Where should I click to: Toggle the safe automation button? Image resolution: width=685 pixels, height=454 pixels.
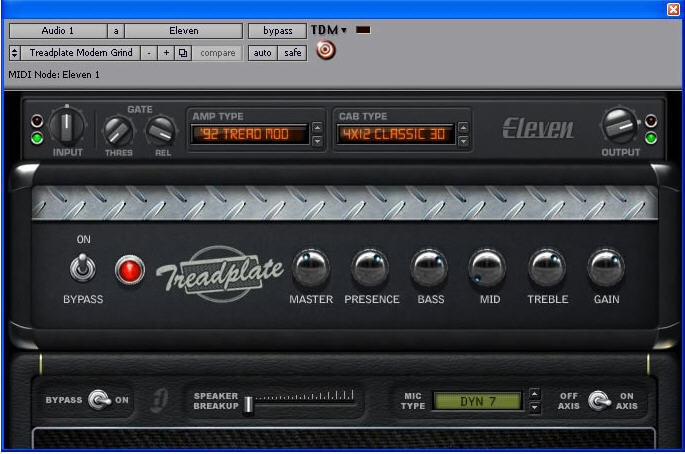293,53
